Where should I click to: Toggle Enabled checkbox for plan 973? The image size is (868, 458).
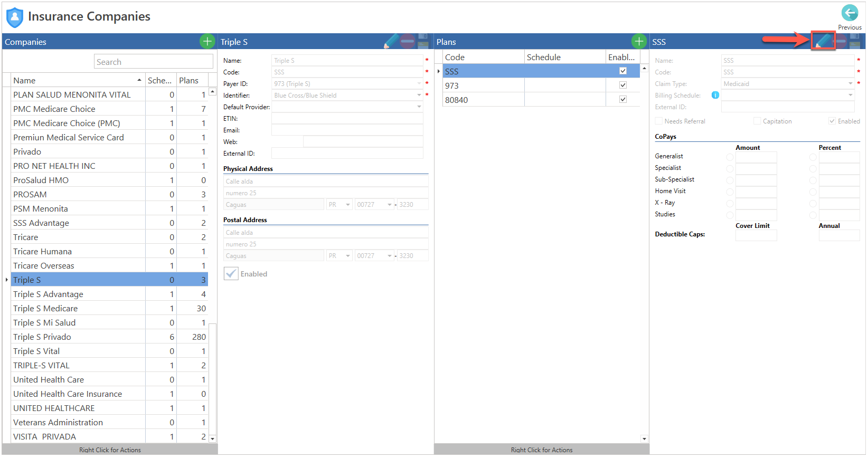[x=623, y=85]
